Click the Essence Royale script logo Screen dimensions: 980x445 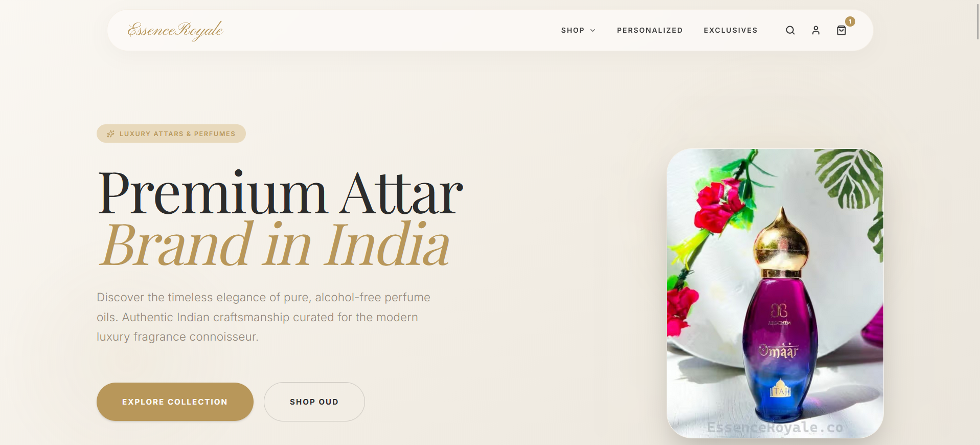(175, 30)
